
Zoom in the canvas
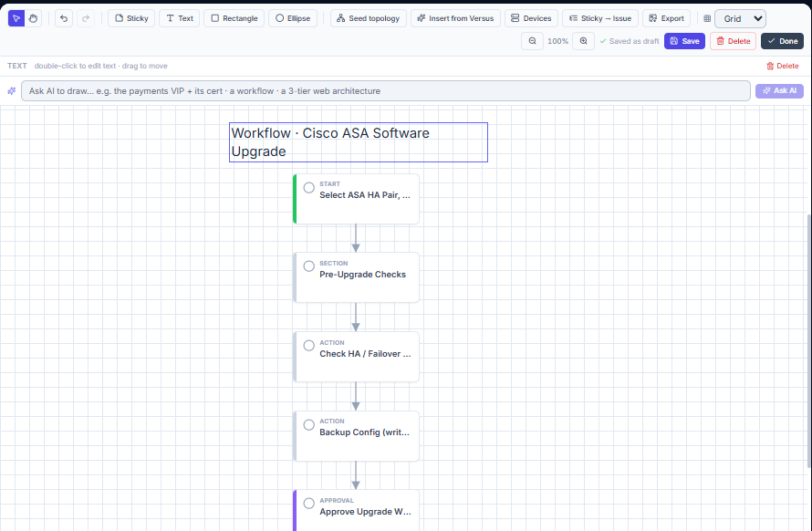pos(583,41)
